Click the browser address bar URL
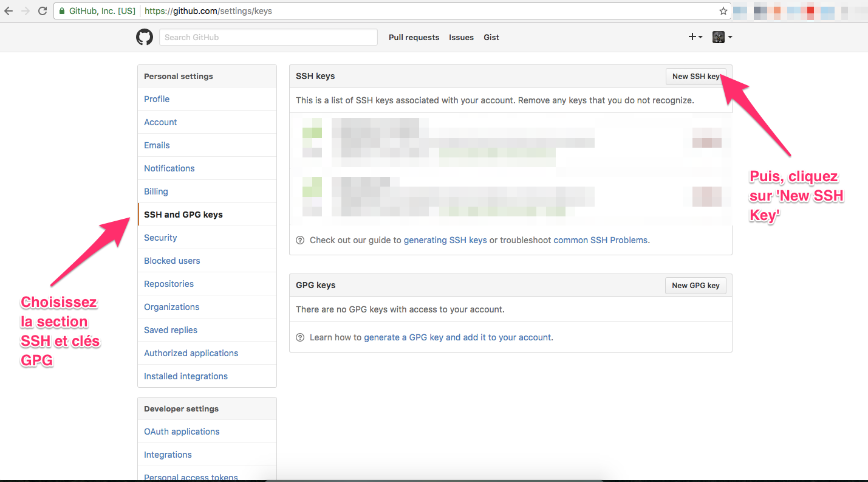The width and height of the screenshot is (868, 482). (x=207, y=11)
